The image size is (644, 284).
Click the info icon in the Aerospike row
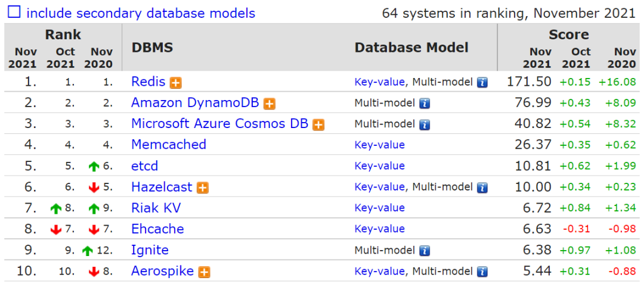[x=482, y=272]
